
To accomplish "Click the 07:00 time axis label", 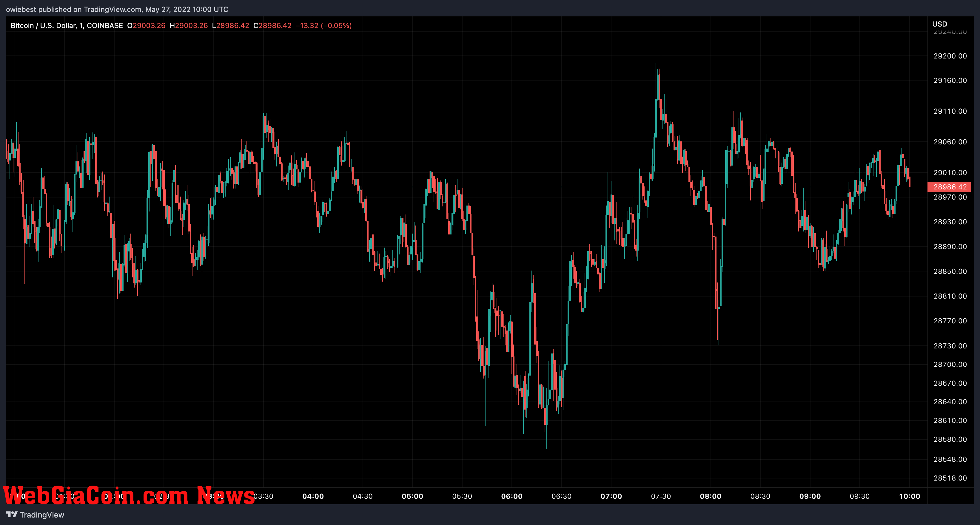I will tap(611, 496).
